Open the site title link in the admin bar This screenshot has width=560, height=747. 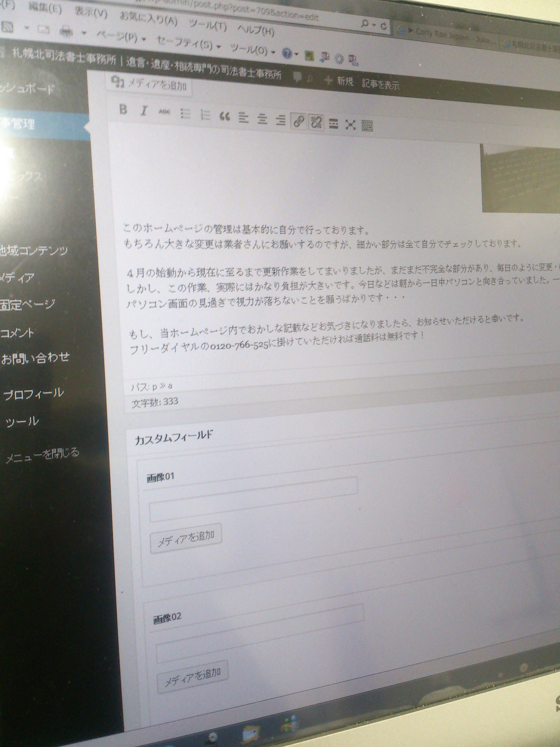(x=147, y=64)
